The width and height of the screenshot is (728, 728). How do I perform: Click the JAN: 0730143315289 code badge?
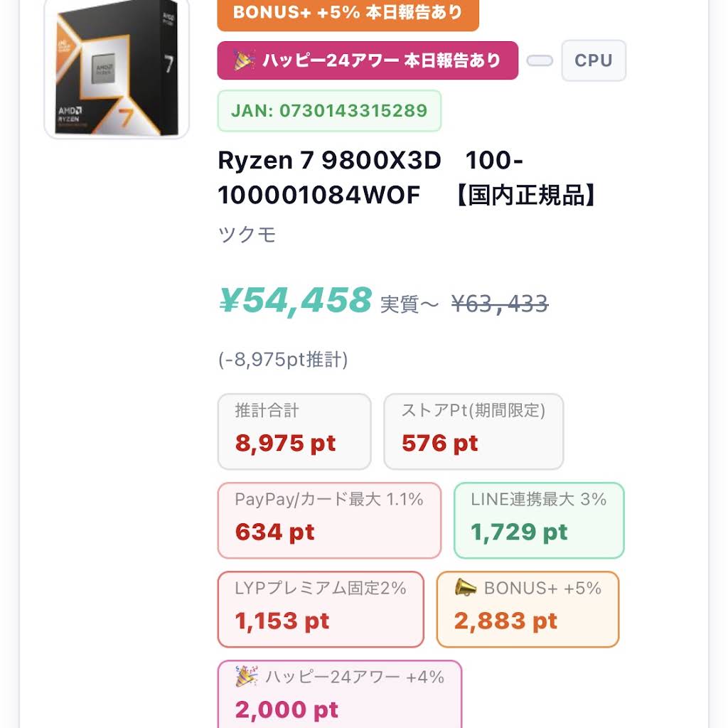[x=329, y=110]
